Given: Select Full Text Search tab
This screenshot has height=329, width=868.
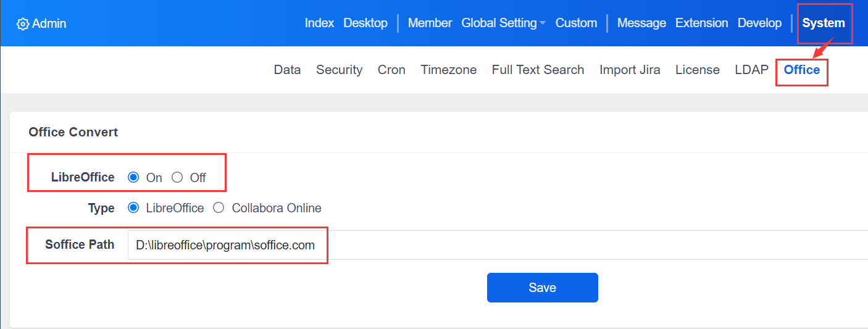Looking at the screenshot, I should pyautogui.click(x=538, y=70).
